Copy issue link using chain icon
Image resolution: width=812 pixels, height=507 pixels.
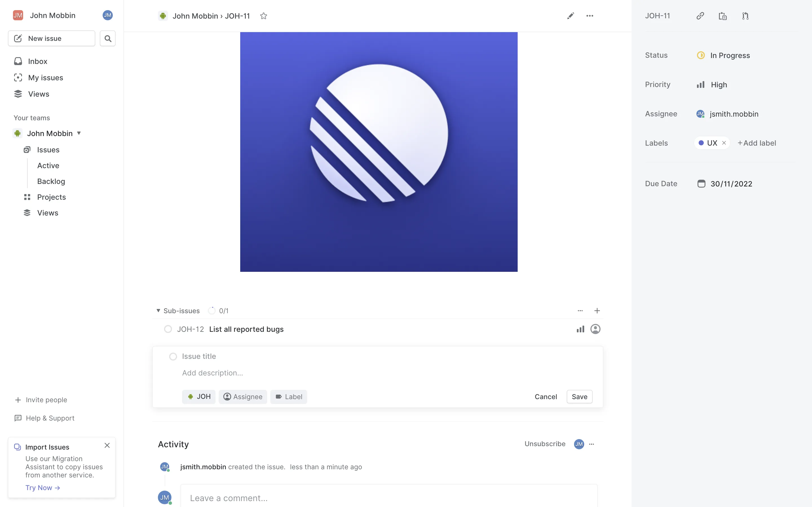point(700,16)
